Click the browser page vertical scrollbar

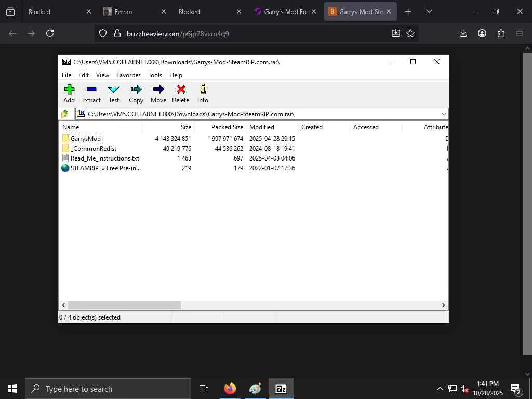coord(527,204)
